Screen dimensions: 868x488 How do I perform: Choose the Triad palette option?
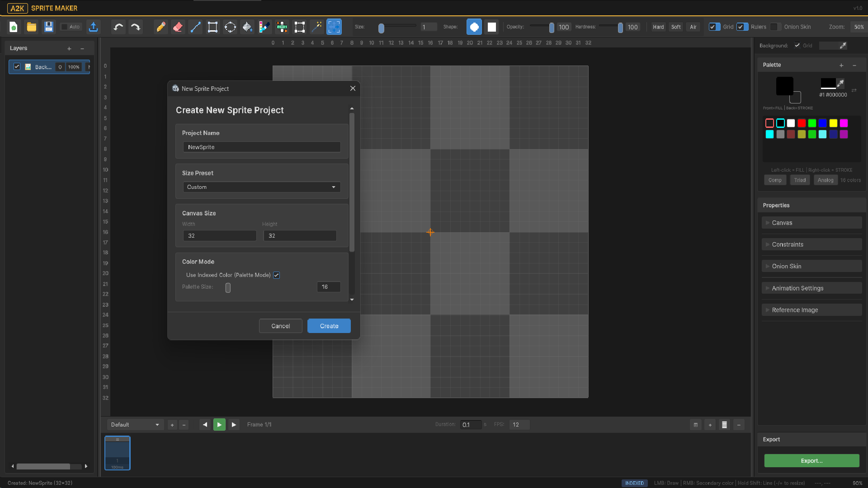click(800, 180)
